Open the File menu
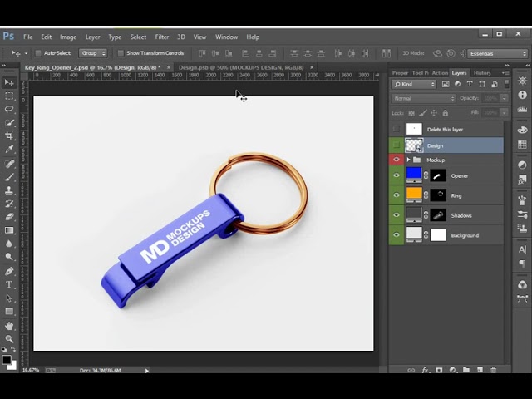Image resolution: width=532 pixels, height=399 pixels. [27, 37]
